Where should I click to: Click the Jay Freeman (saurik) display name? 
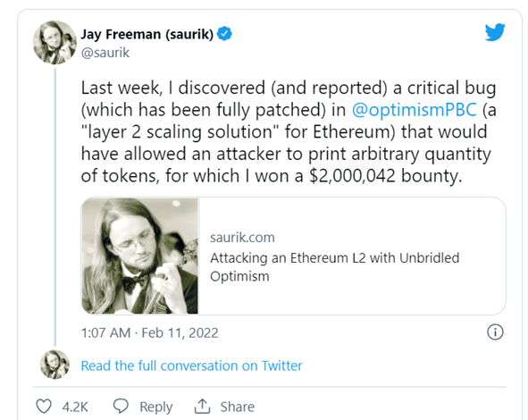pos(147,34)
